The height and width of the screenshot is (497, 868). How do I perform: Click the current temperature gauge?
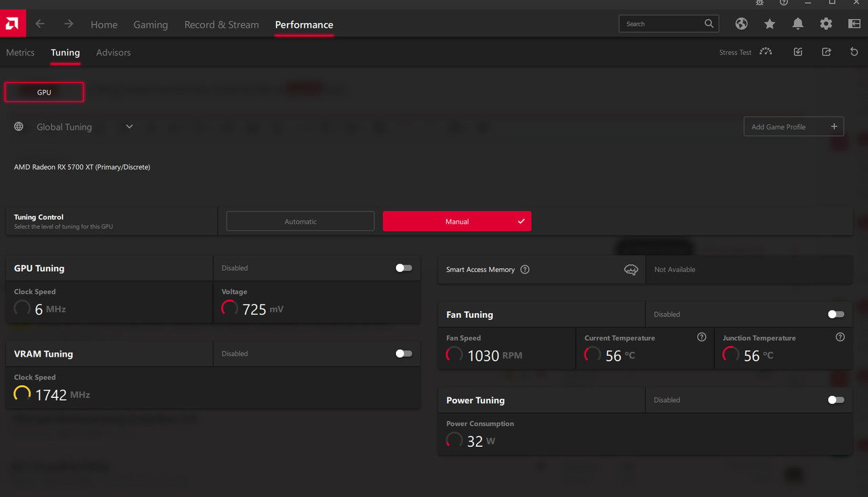tap(593, 355)
